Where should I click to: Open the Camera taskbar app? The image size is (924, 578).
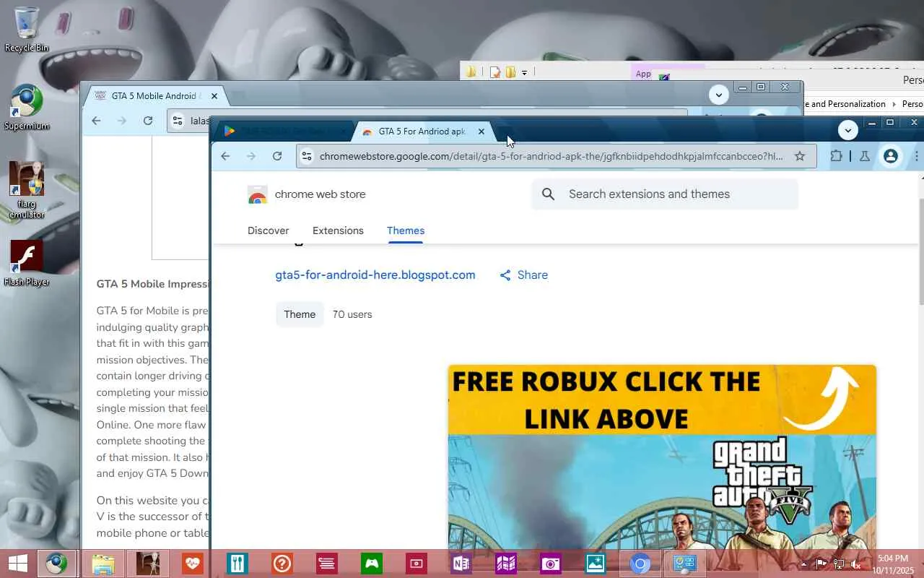pyautogui.click(x=550, y=564)
